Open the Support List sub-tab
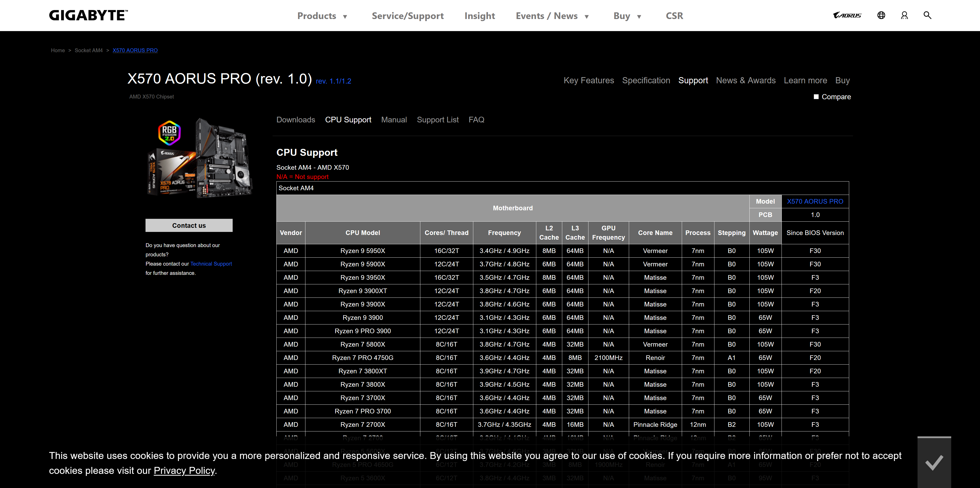This screenshot has width=980, height=488. (438, 120)
